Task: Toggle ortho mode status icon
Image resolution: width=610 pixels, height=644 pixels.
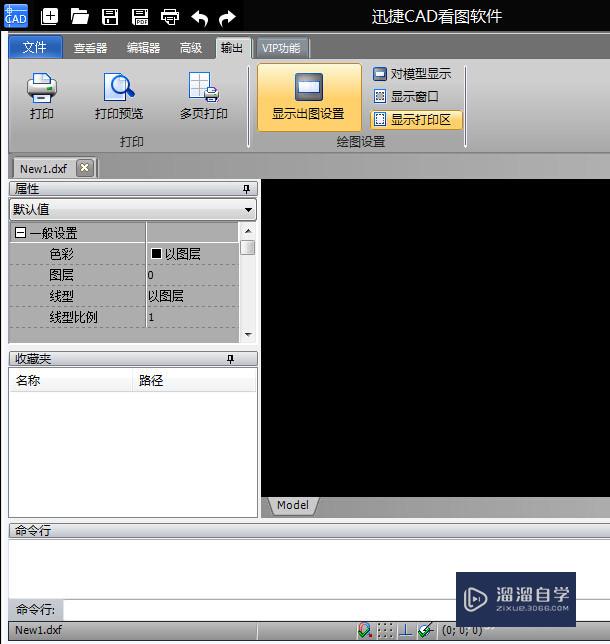Action: click(405, 630)
